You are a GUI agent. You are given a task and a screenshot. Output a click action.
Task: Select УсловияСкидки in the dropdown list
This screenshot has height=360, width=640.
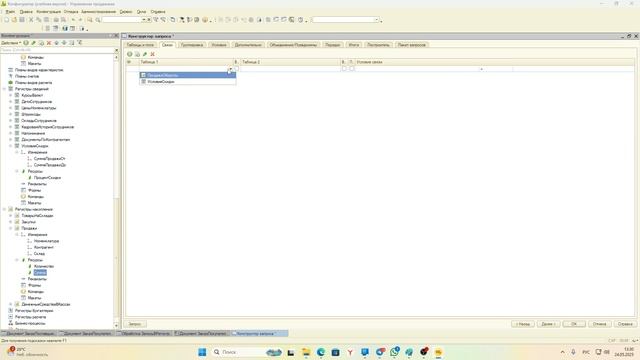click(188, 82)
